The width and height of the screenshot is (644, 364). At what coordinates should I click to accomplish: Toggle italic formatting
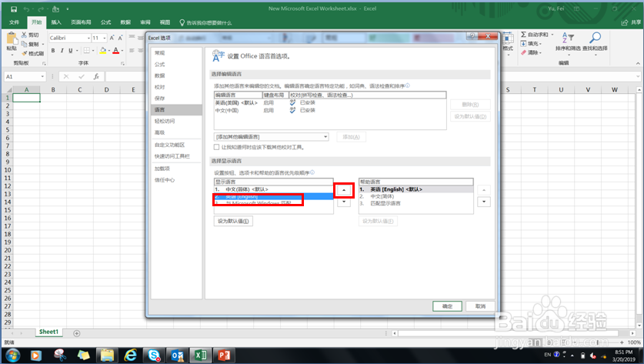click(62, 51)
